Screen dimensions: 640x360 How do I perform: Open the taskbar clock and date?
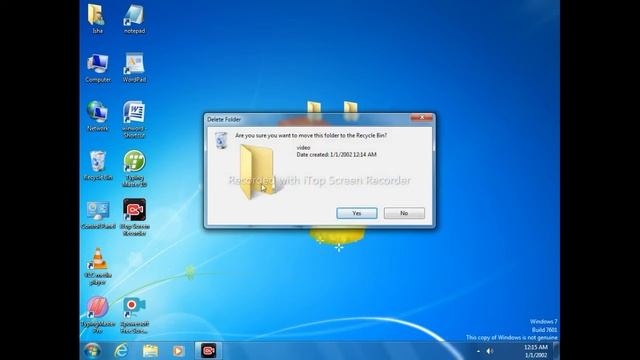[536, 351]
